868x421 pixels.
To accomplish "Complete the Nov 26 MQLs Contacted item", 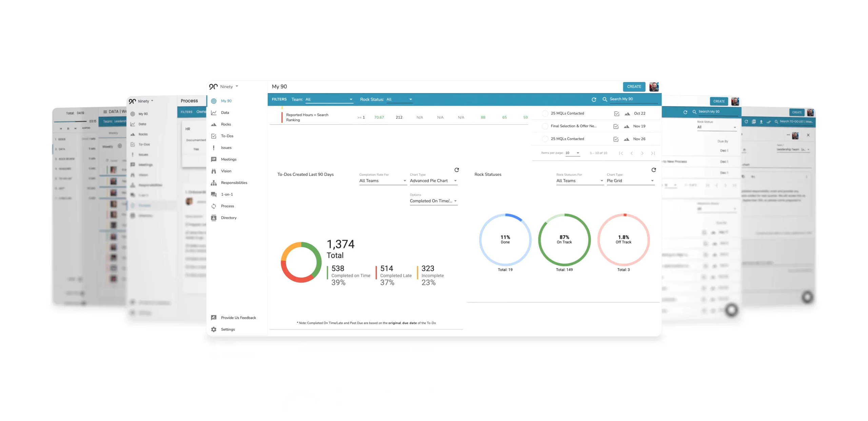I will click(x=545, y=139).
